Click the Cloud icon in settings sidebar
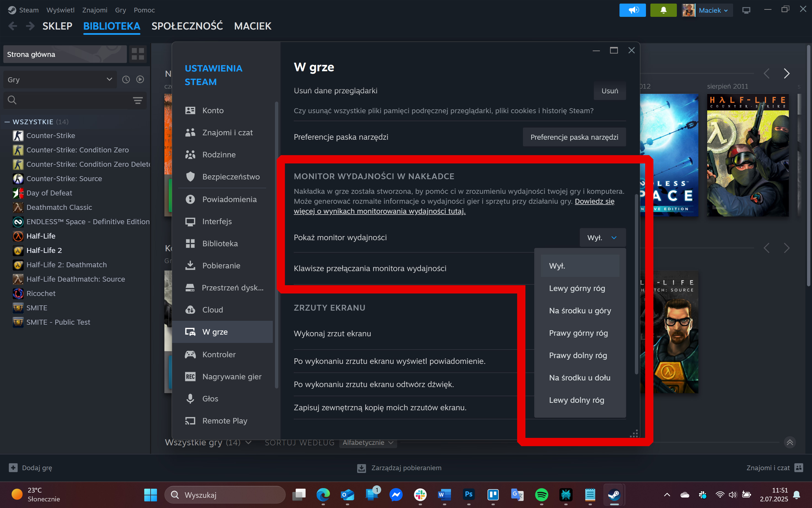812x508 pixels. [190, 310]
